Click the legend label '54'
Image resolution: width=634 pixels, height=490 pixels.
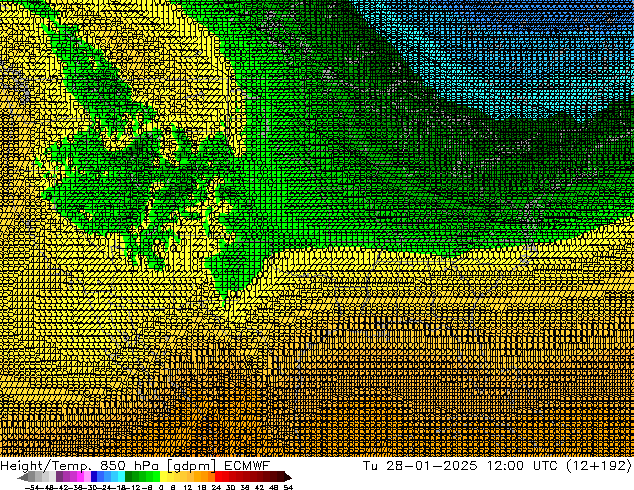(288, 488)
